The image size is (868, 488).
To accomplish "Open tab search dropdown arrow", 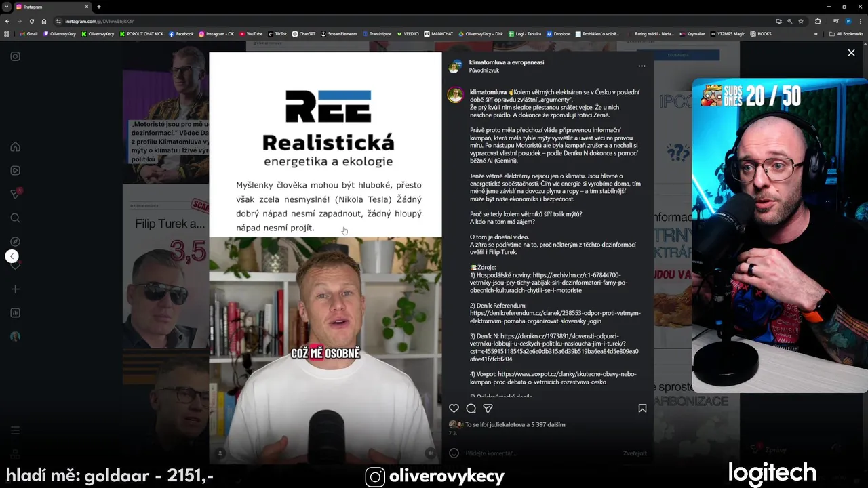I will tap(6, 7).
